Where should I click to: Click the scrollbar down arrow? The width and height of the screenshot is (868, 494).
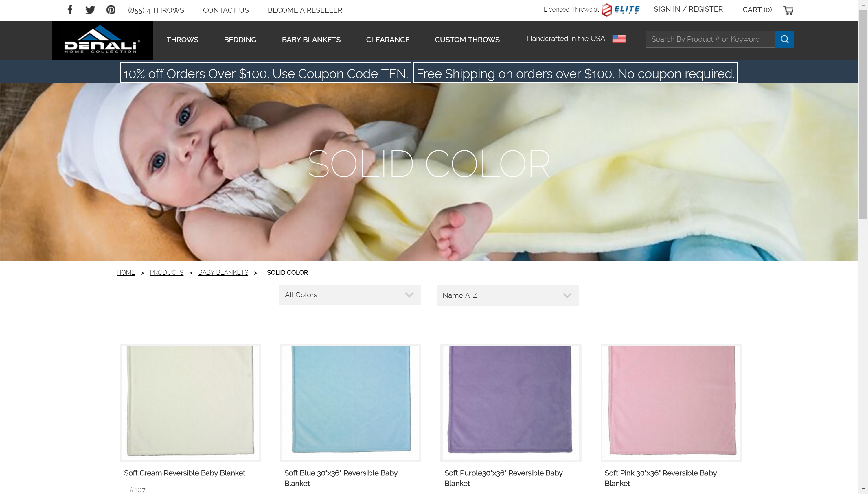click(x=863, y=489)
